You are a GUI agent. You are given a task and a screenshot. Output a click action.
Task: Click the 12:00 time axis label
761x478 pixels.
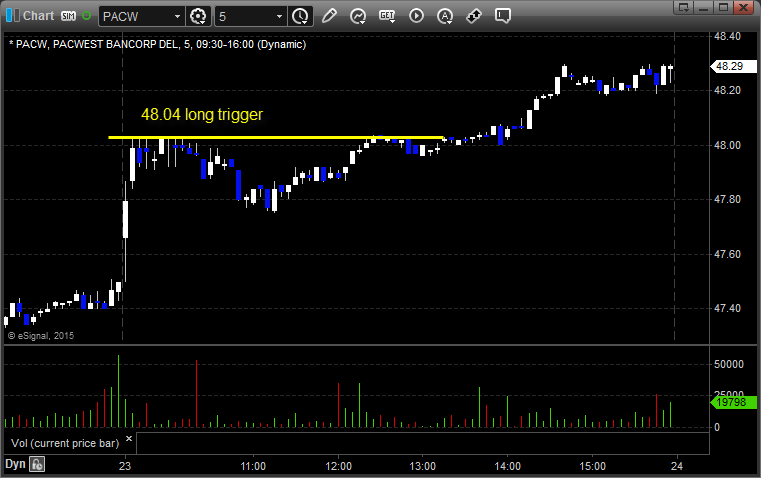[x=338, y=466]
